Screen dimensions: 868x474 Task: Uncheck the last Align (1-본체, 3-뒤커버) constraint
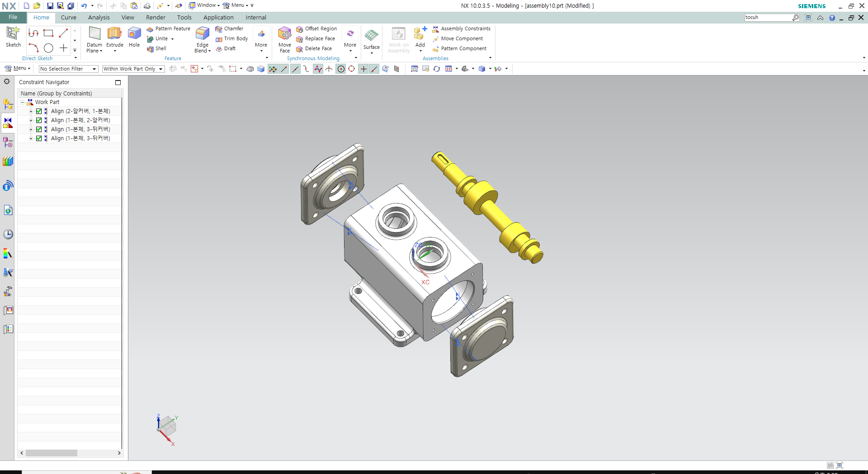pyautogui.click(x=39, y=138)
